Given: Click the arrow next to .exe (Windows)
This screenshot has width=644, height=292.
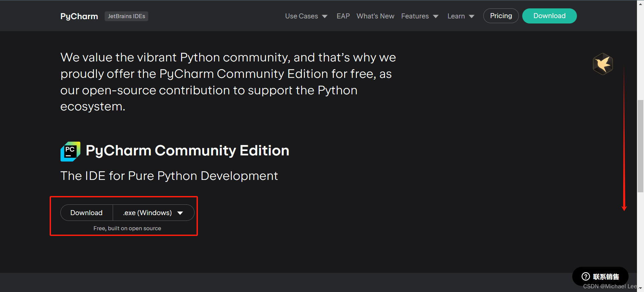Looking at the screenshot, I should (180, 213).
